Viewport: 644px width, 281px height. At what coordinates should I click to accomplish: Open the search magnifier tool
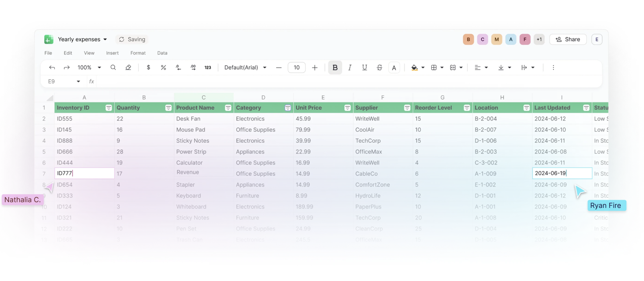pos(113,68)
